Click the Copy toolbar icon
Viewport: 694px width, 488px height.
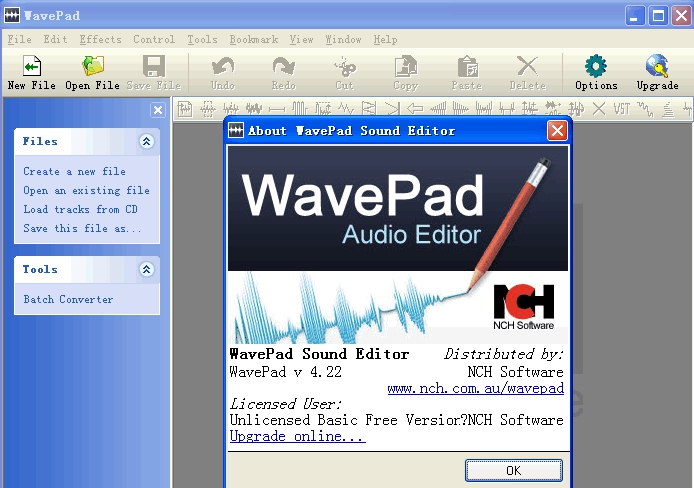[x=406, y=66]
